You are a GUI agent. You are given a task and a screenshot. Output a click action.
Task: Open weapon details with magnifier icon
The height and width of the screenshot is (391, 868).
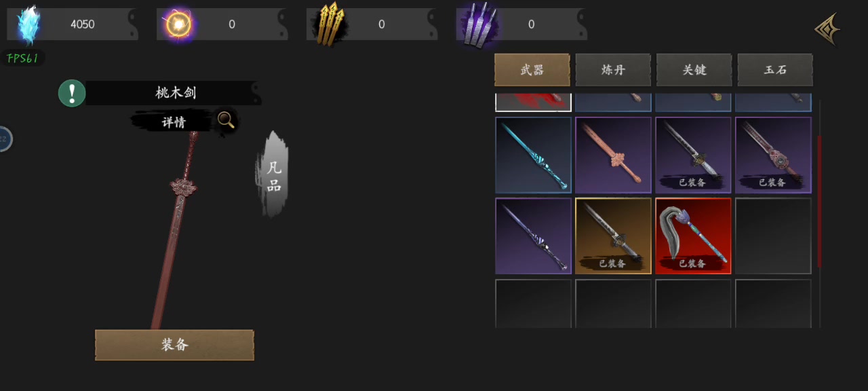(226, 121)
